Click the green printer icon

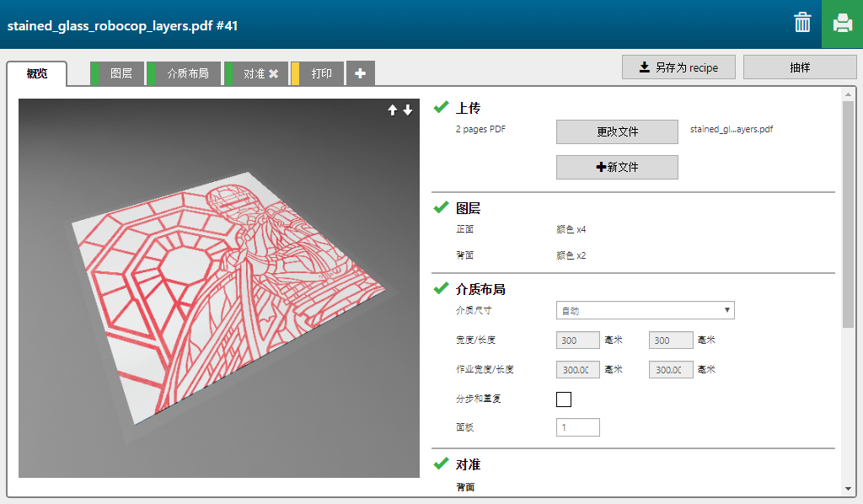(x=842, y=24)
